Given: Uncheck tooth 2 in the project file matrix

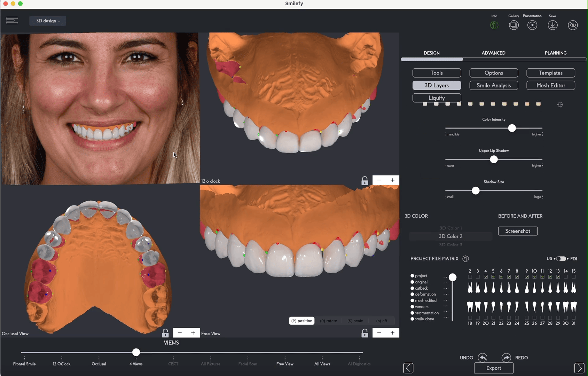Looking at the screenshot, I should tap(470, 277).
